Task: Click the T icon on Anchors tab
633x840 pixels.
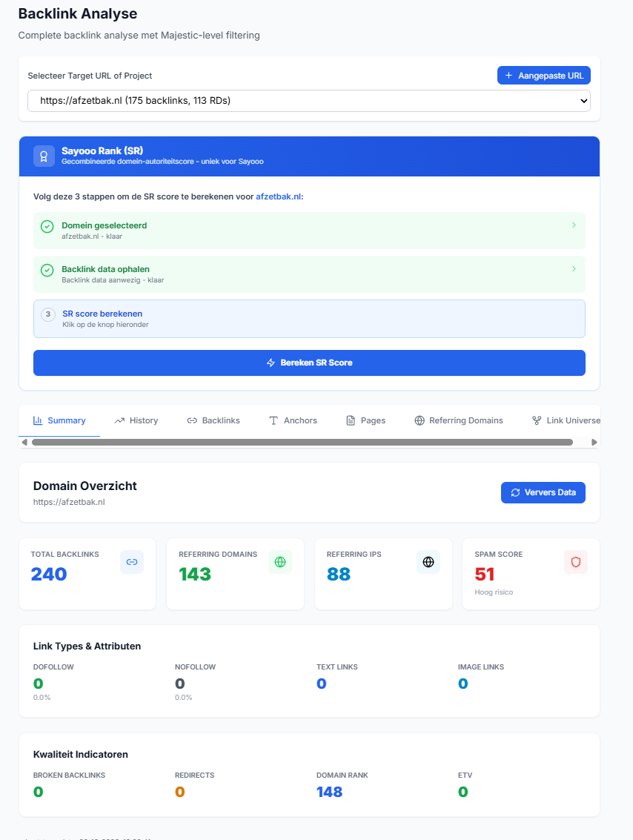Action: point(274,420)
